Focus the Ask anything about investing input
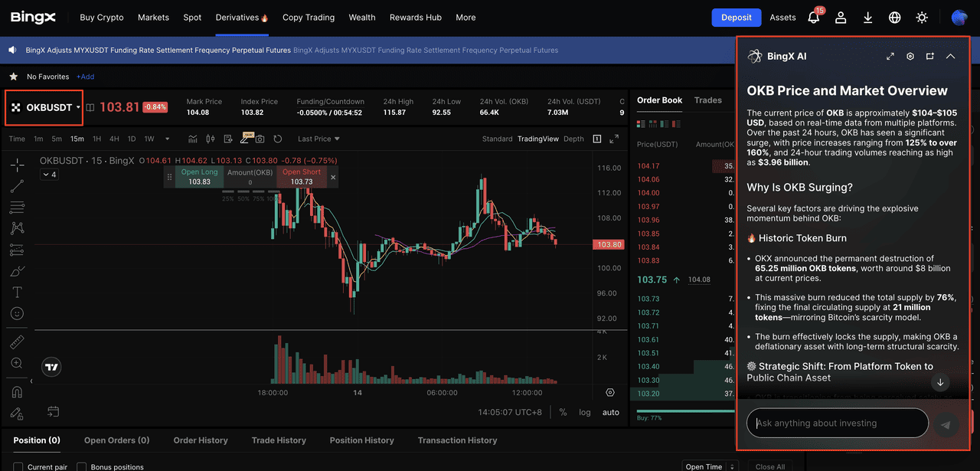The image size is (980, 471). (838, 423)
